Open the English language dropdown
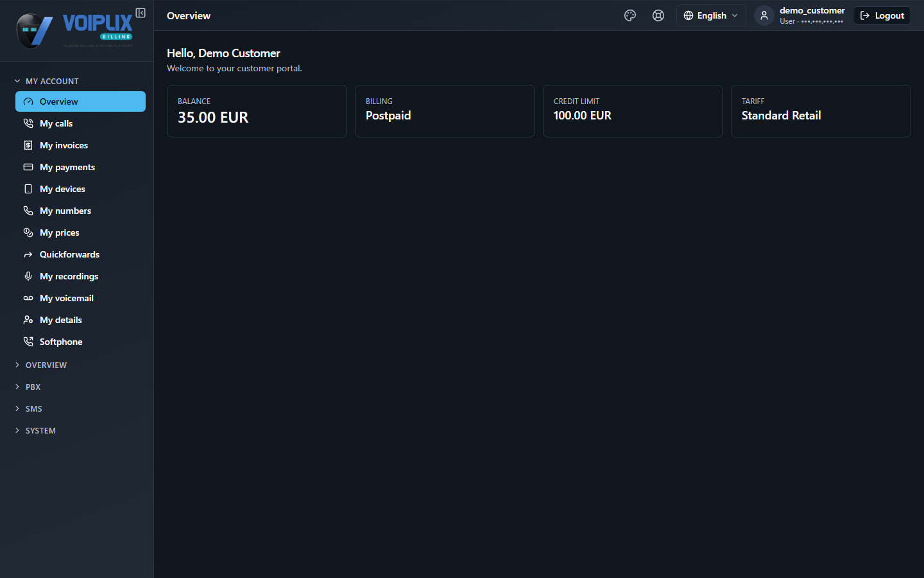 click(711, 15)
